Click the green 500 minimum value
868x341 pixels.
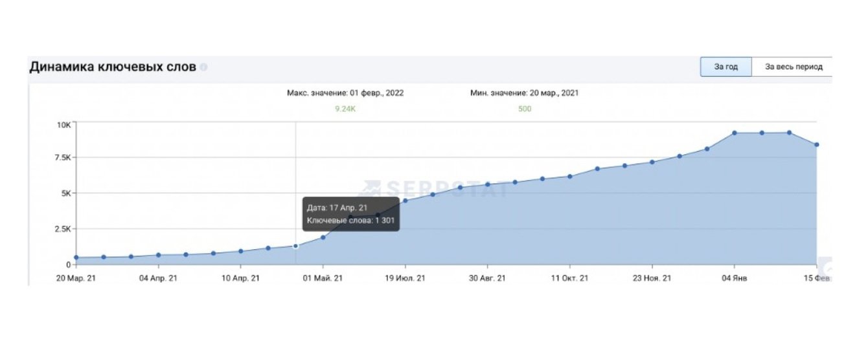pos(525,109)
